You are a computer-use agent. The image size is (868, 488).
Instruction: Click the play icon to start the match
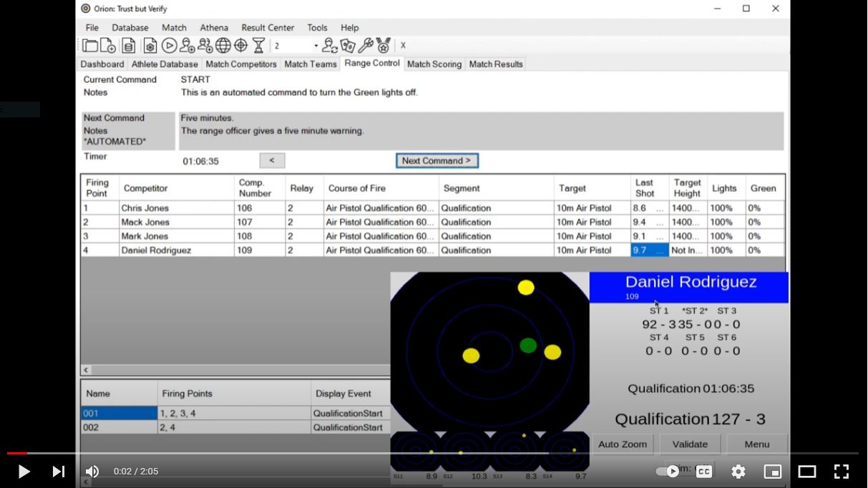click(x=169, y=44)
